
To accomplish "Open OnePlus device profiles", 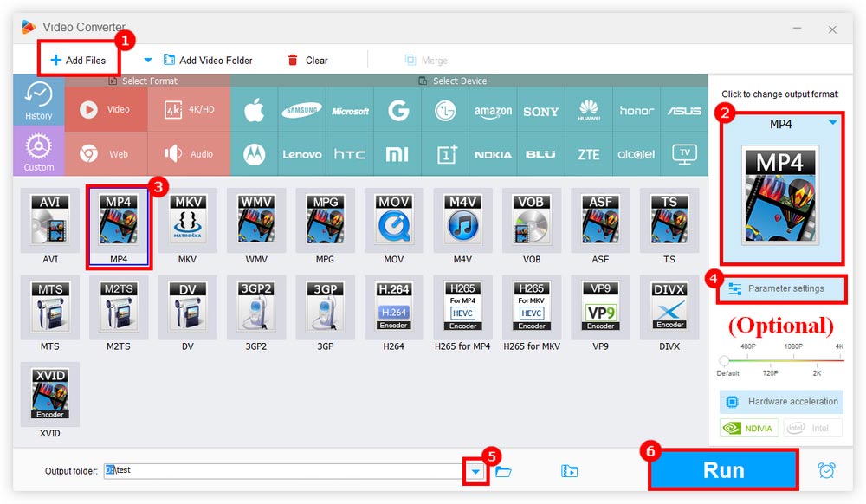I will pyautogui.click(x=445, y=154).
